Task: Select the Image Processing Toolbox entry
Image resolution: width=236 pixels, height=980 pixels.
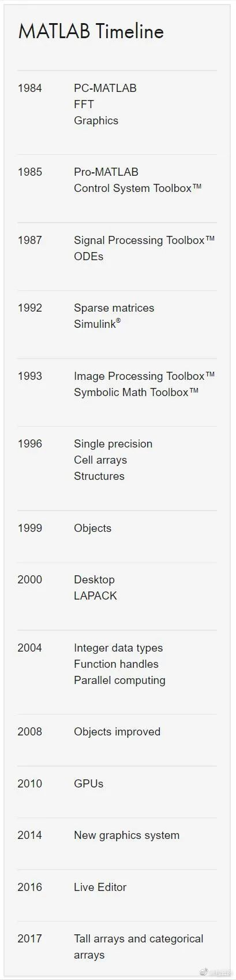Action: (144, 376)
